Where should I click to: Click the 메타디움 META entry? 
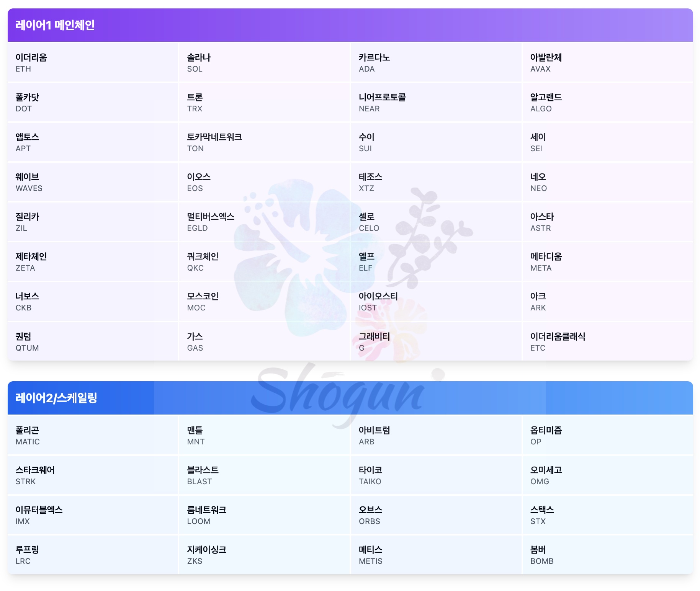pos(608,261)
